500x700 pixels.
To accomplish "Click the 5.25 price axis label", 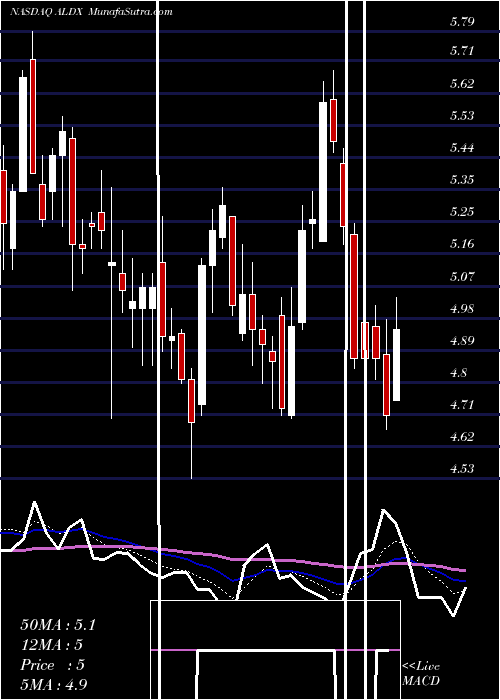I will click(462, 211).
